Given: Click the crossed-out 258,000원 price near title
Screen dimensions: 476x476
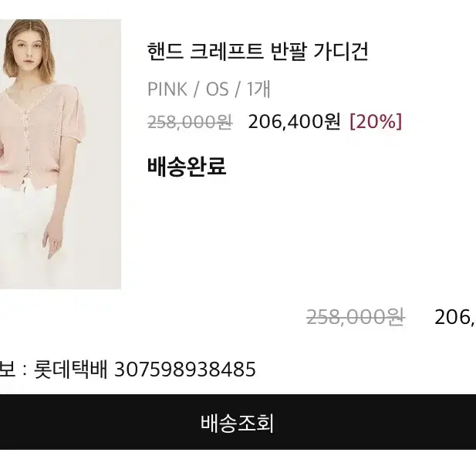Looking at the screenshot, I should pyautogui.click(x=190, y=123).
